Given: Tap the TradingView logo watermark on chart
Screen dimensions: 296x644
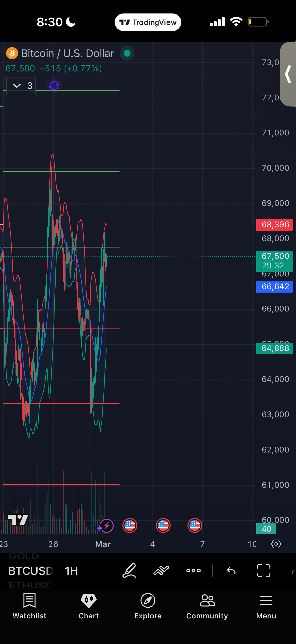Looking at the screenshot, I should (x=18, y=520).
